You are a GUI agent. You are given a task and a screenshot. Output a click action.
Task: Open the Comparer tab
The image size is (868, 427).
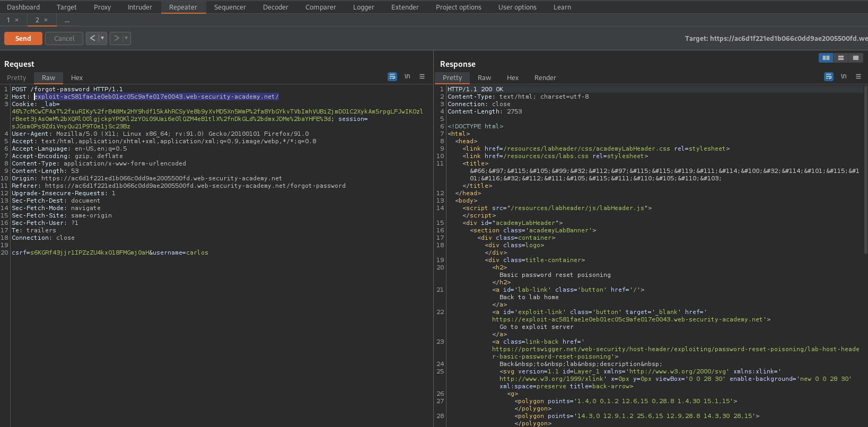[x=321, y=7]
